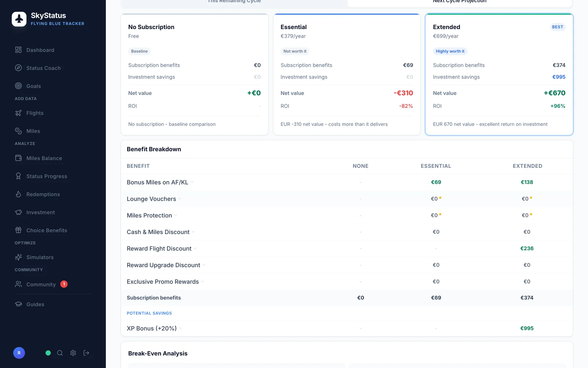Click the Essential net value -€310

click(403, 93)
